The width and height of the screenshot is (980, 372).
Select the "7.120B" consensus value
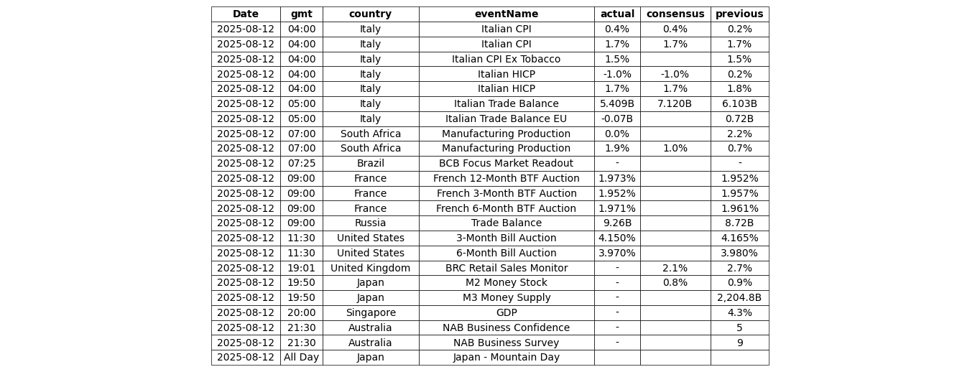point(675,104)
